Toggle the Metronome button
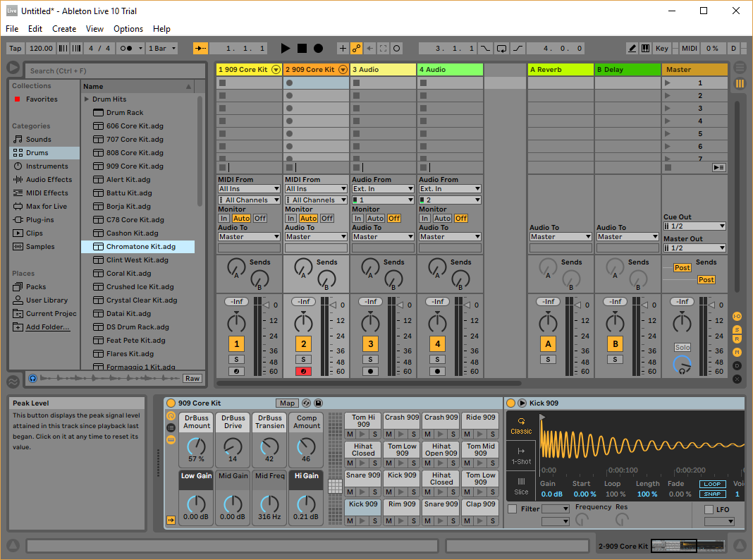753x560 pixels. (x=125, y=49)
